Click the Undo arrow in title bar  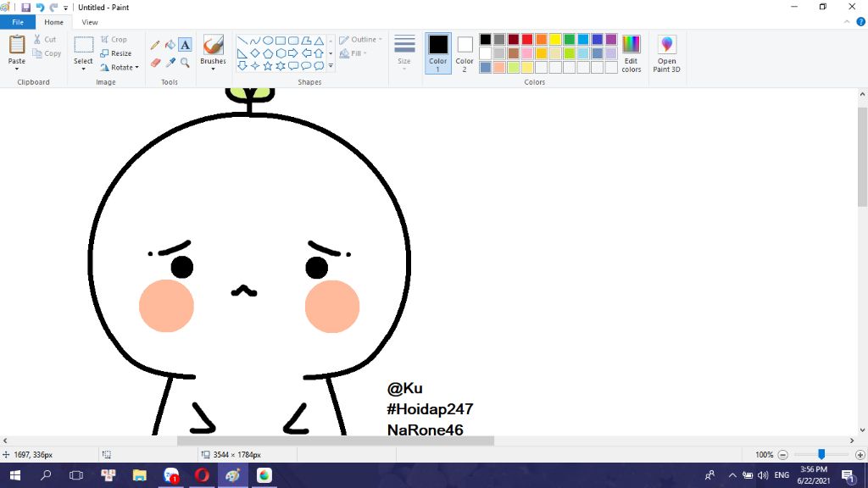click(40, 7)
